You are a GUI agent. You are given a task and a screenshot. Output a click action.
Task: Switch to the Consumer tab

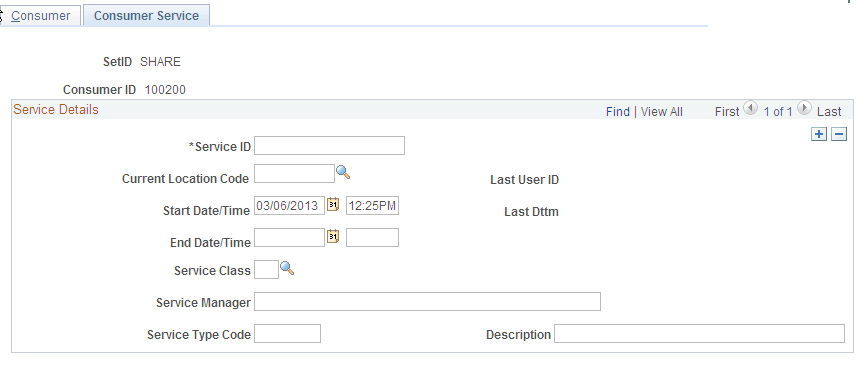coord(40,15)
